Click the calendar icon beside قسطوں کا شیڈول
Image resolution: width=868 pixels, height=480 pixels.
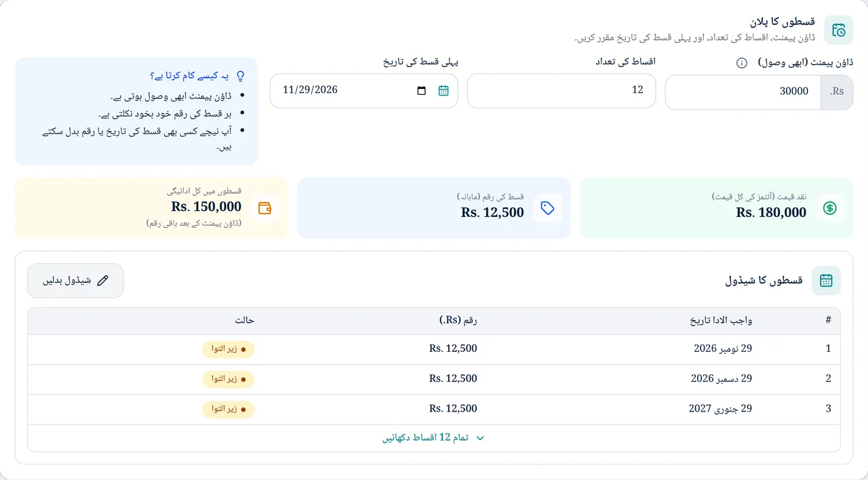coord(826,281)
